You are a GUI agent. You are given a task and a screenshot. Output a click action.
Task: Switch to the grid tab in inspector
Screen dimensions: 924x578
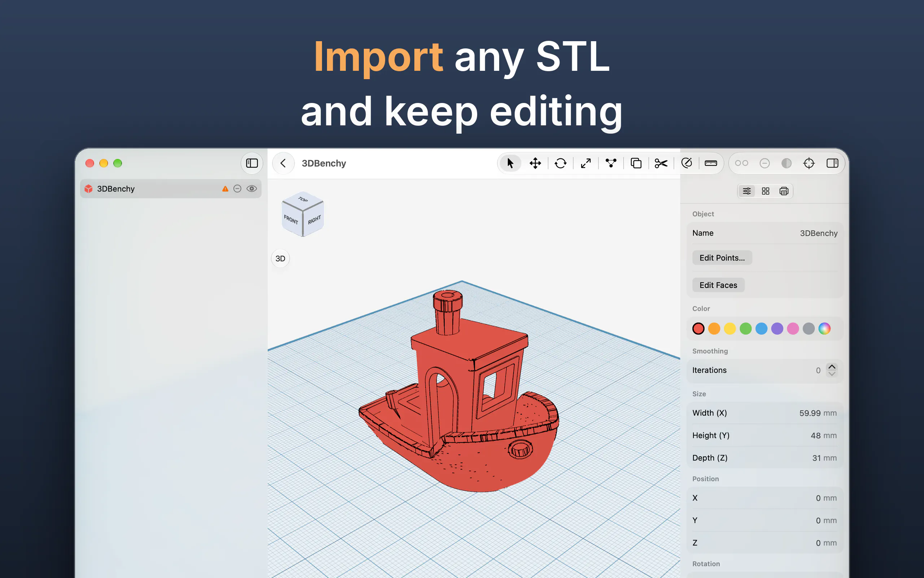766,191
